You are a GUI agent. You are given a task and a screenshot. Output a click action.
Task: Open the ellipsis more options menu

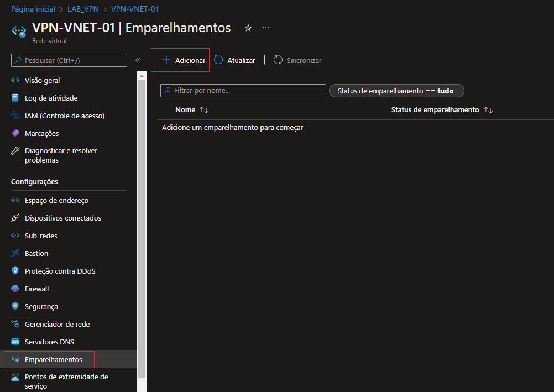pos(266,28)
